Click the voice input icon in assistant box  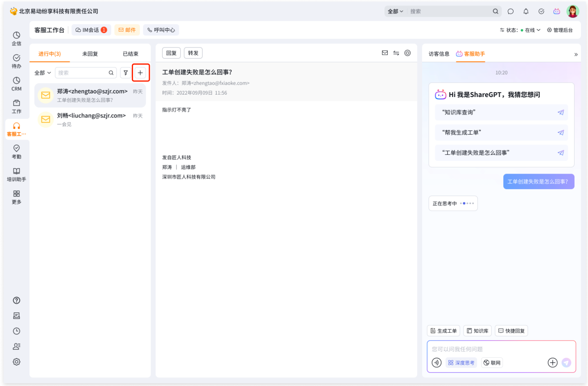[436, 363]
